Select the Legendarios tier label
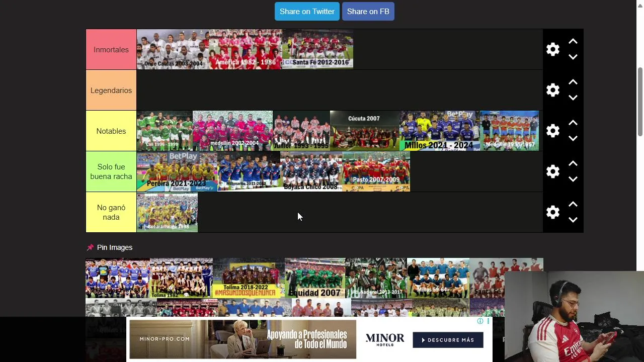This screenshot has width=644, height=362. coord(111,90)
